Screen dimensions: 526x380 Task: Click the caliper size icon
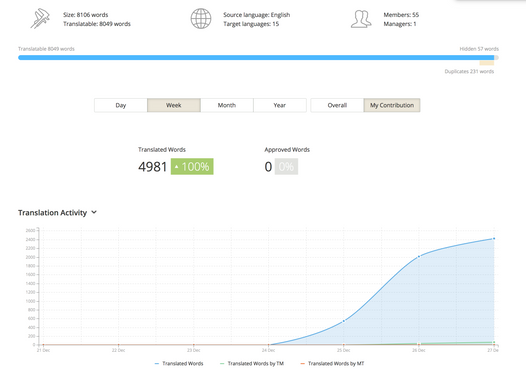[x=40, y=18]
